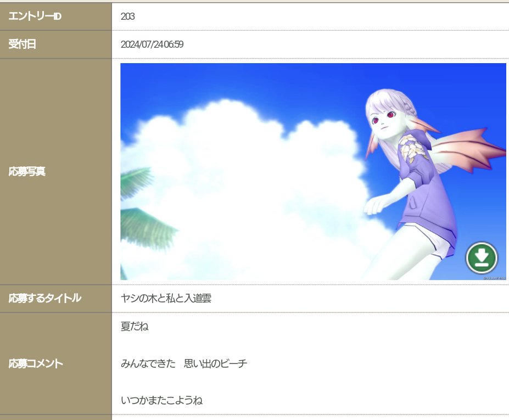The height and width of the screenshot is (420, 509).
Task: Select the title text ヤシの木と私と入道雲
Action: pos(166,298)
